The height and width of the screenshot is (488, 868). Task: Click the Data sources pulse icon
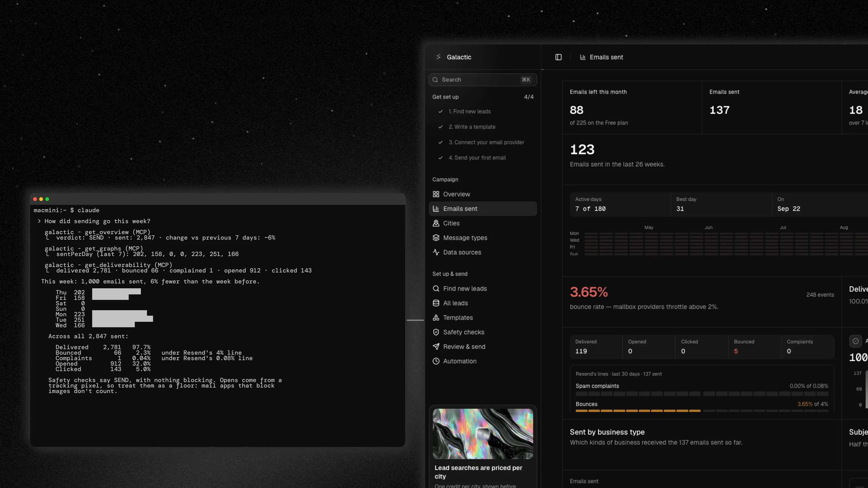[x=436, y=252]
